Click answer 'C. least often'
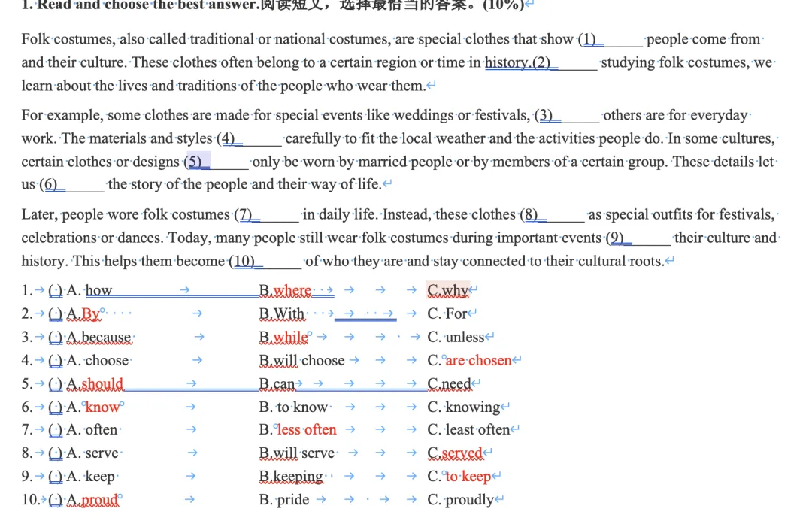Viewport: 812px width, 524px height. click(468, 430)
